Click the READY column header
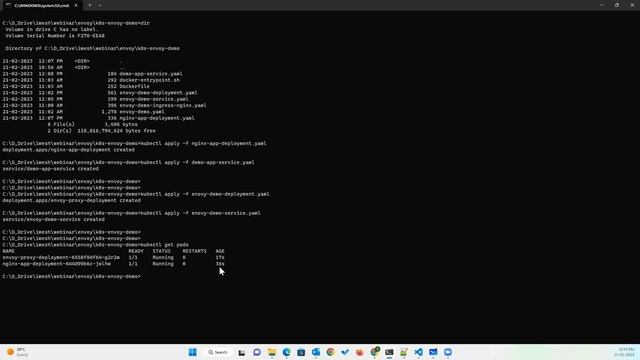640x360 pixels. tap(136, 251)
